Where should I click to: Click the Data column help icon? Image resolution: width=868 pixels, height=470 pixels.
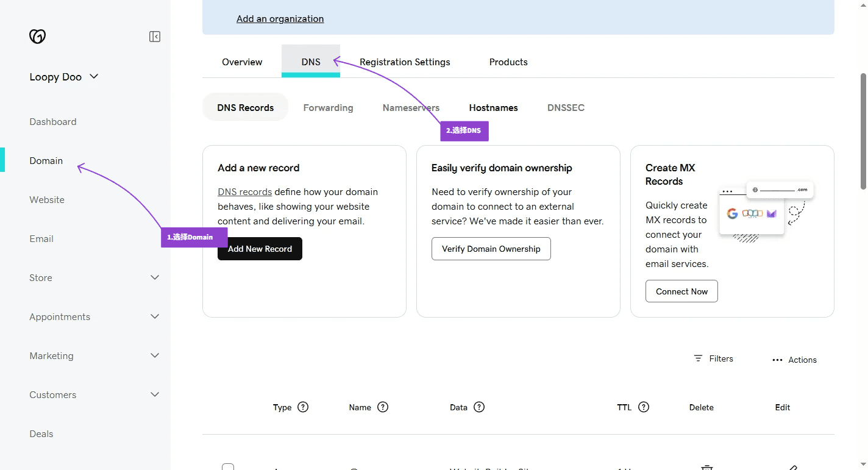pos(479,407)
